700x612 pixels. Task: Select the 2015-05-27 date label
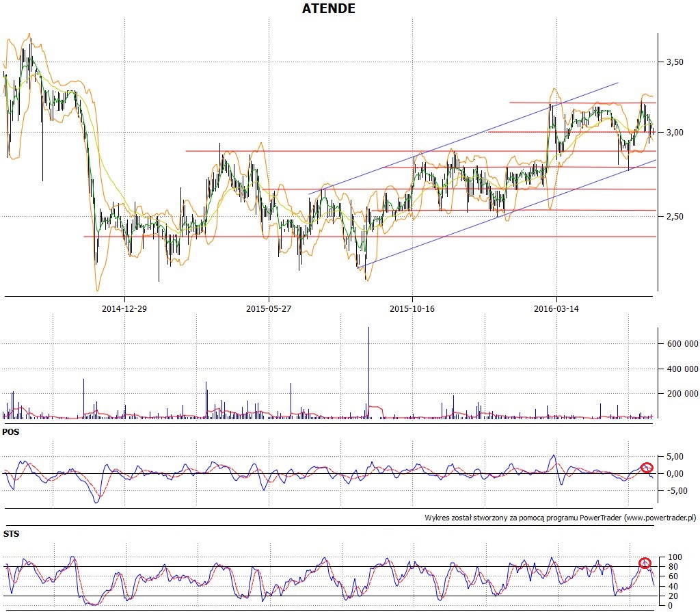tap(268, 308)
